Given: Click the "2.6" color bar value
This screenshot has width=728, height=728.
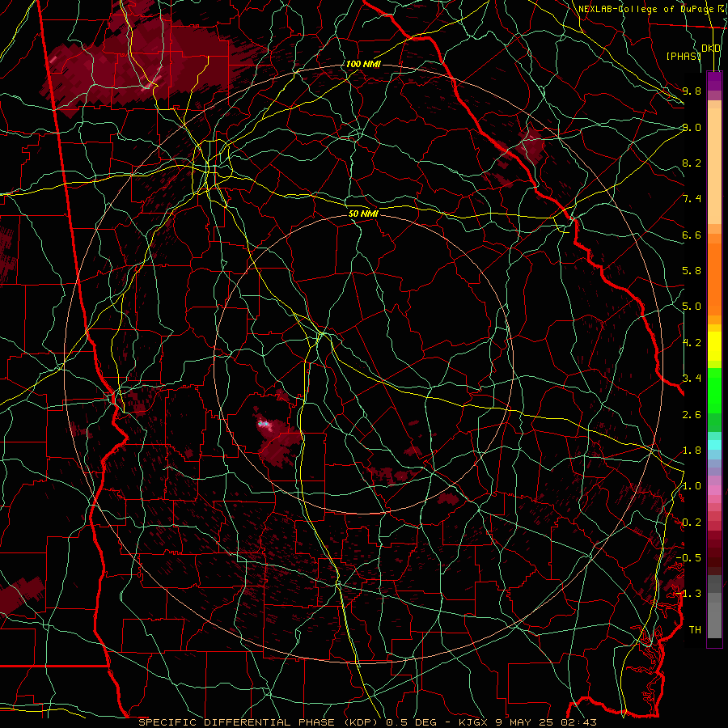Looking at the screenshot, I should [x=692, y=414].
